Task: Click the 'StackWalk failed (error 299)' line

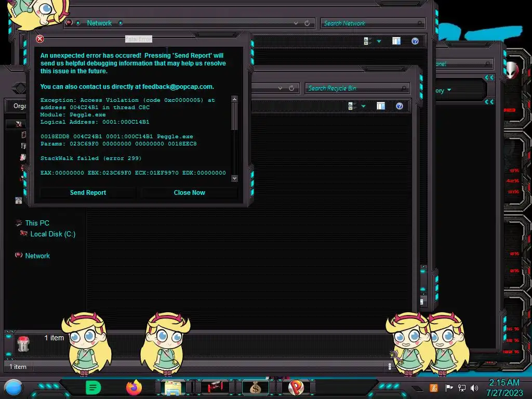Action: [91, 158]
